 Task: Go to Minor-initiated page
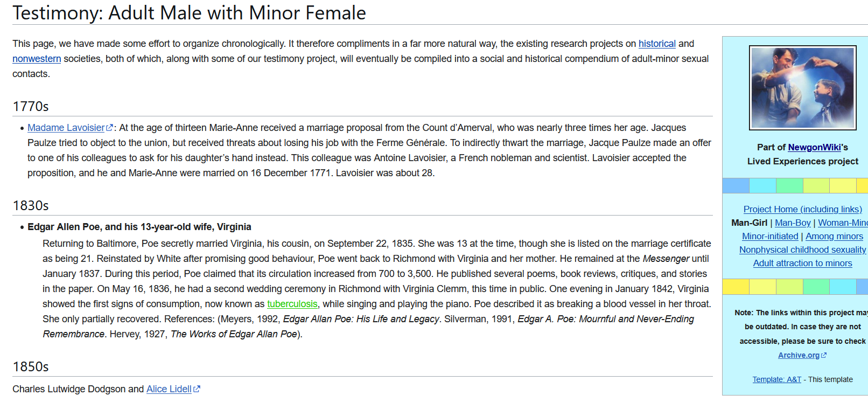click(770, 236)
